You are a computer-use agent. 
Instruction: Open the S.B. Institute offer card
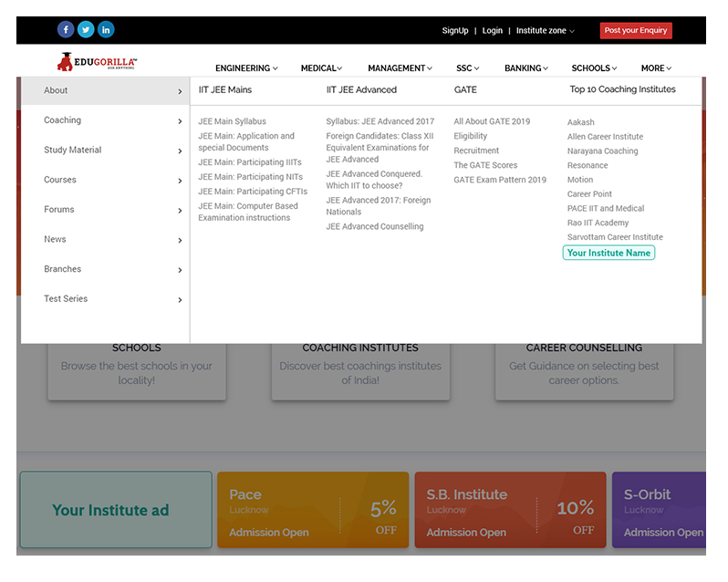[x=510, y=510]
